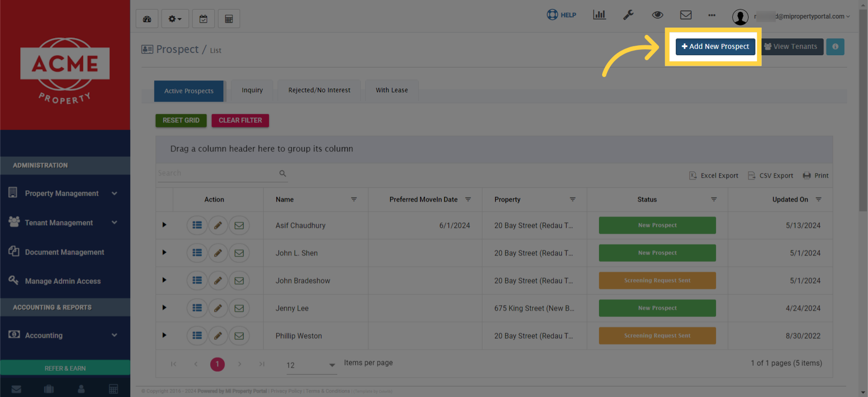Open the envelope messages icon in top bar
This screenshot has height=397, width=868.
coord(686,15)
